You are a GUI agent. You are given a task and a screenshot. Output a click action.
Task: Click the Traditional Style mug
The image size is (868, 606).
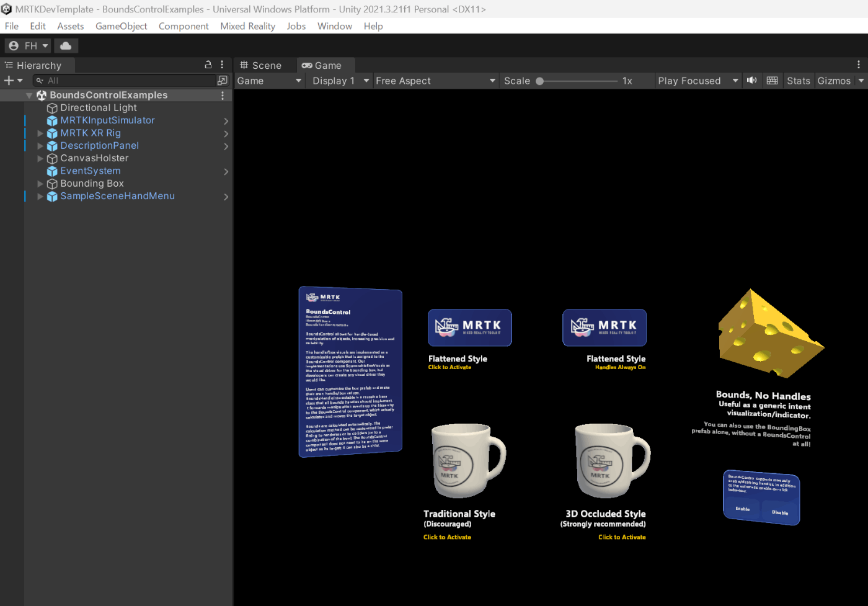point(467,461)
